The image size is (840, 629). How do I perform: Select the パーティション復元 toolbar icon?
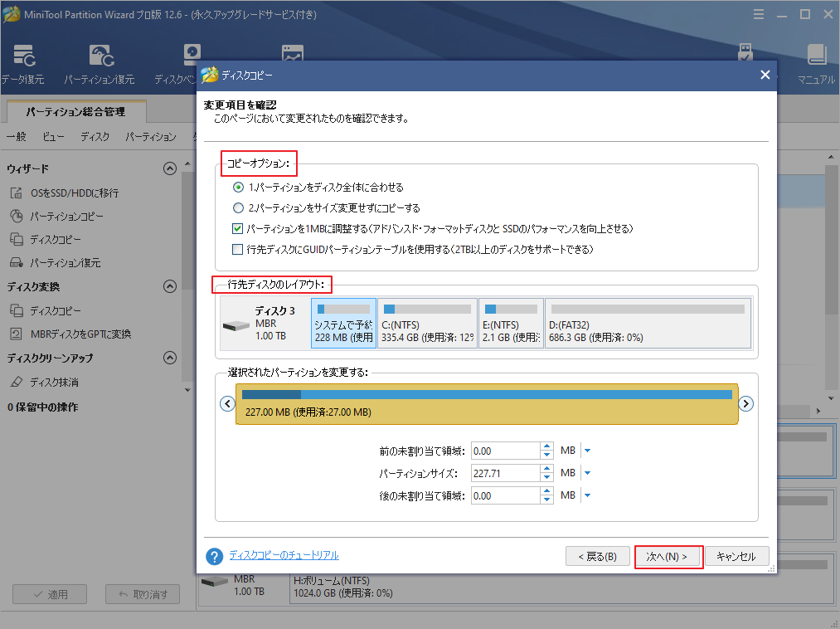100,63
